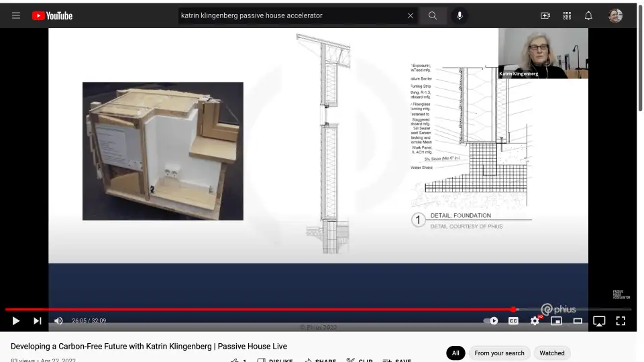
Task: Toggle the autoplay switch
Action: tap(491, 320)
